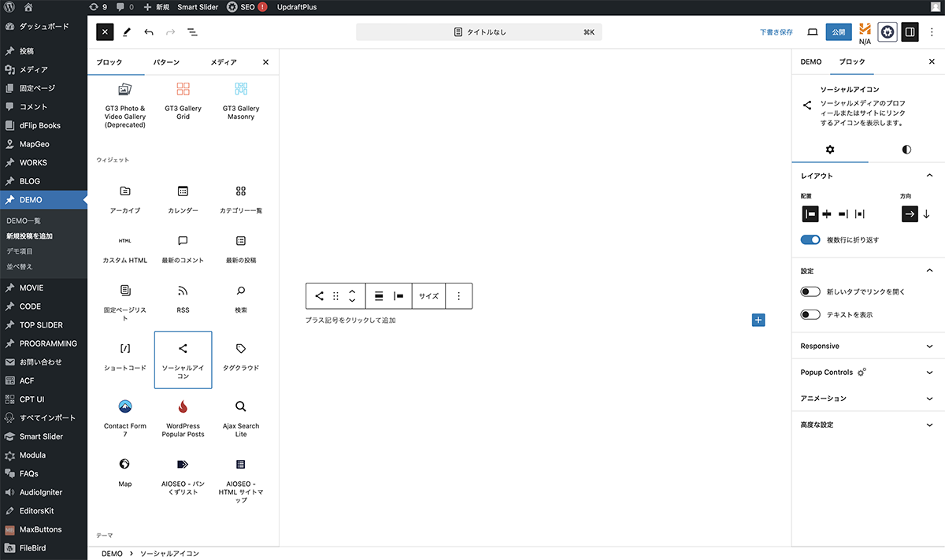Click the Undo arrow in top toolbar

point(149,32)
